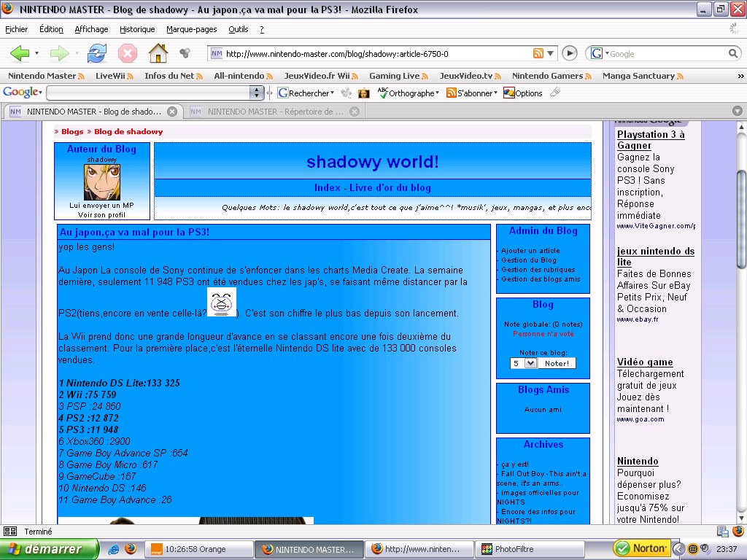Click the Forward arrow button
The width and height of the screenshot is (747, 560).
[60, 53]
